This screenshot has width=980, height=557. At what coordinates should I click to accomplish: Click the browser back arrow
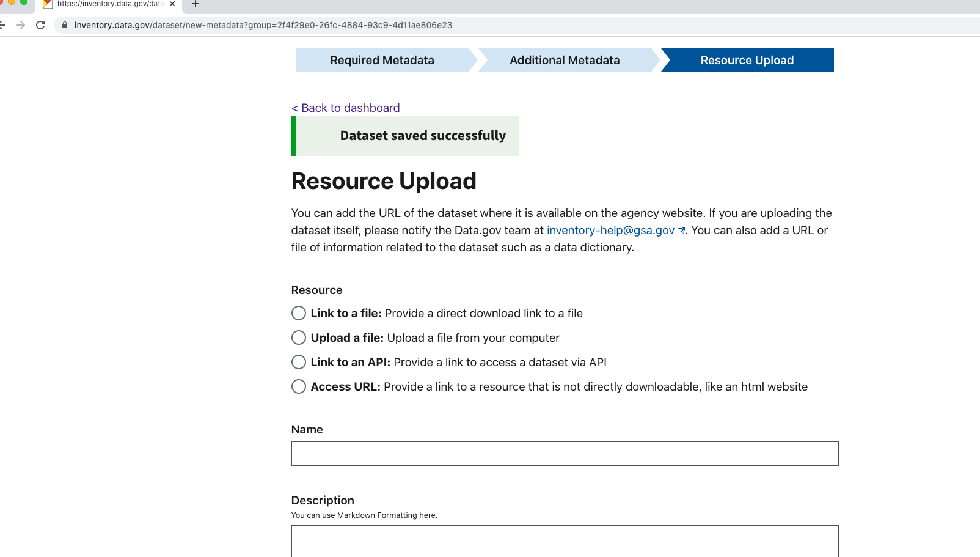coord(3,25)
